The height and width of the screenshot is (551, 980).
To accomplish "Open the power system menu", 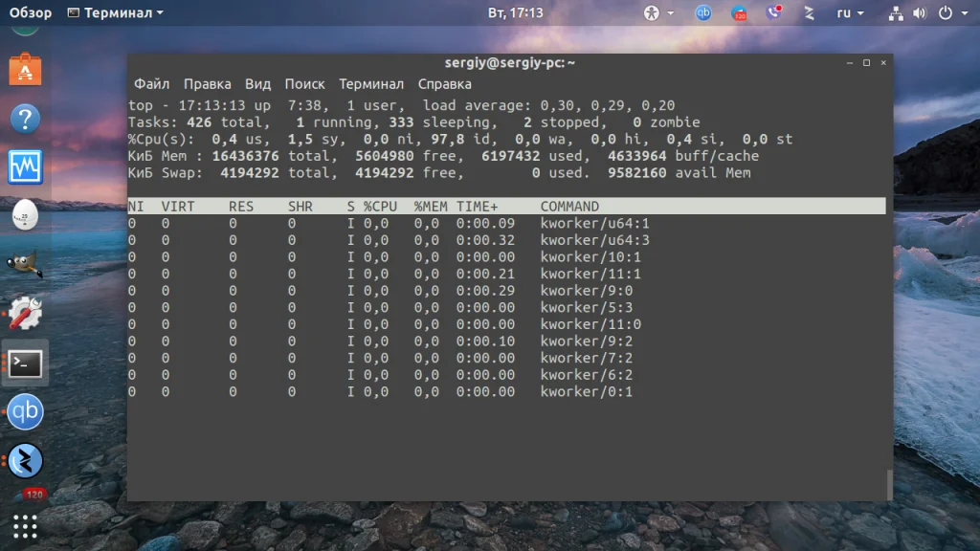I will tap(953, 13).
